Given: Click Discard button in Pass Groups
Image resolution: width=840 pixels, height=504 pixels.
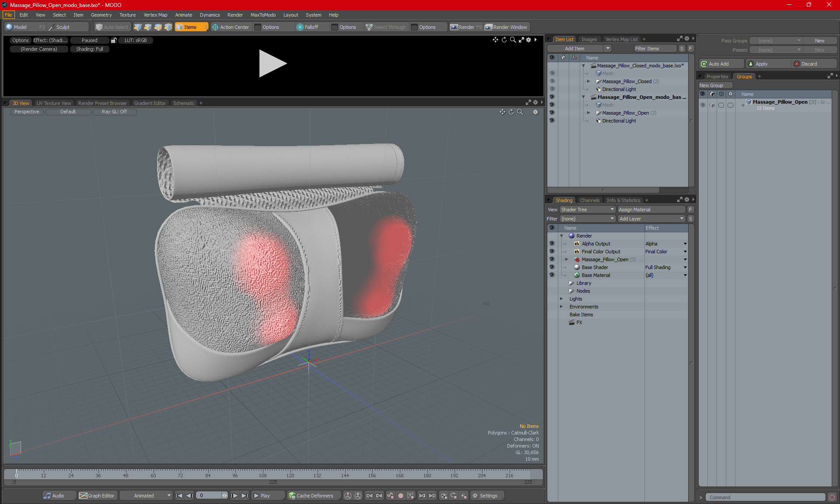Looking at the screenshot, I should [x=813, y=64].
